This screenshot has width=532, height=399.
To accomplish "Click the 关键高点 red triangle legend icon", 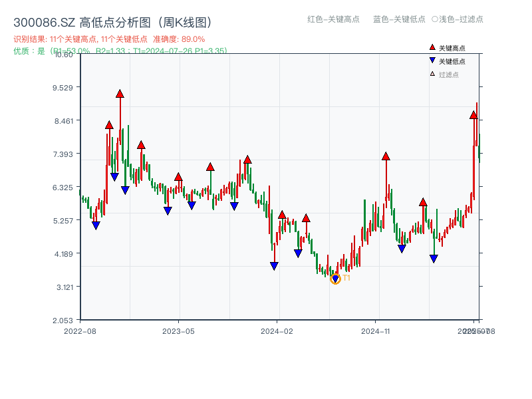I will [431, 47].
